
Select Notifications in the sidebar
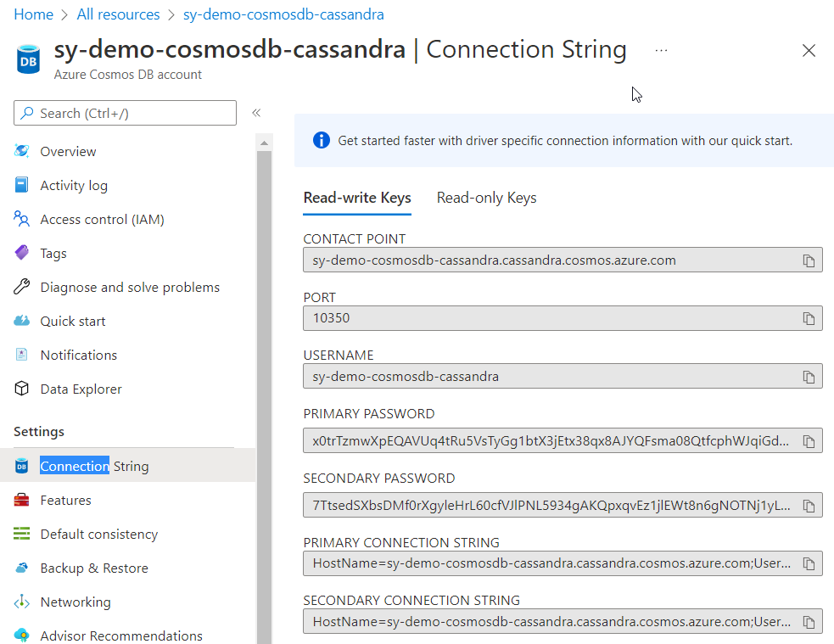(x=79, y=356)
